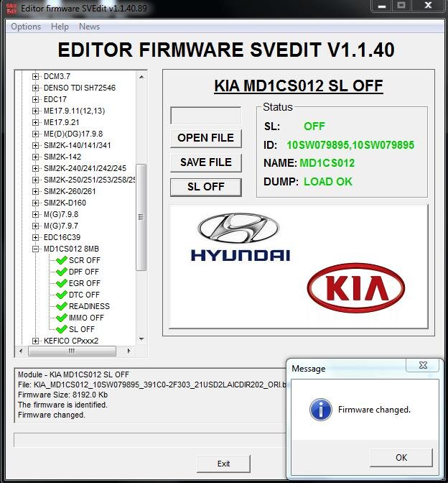Click the green checkmark beside READINESS

62,306
